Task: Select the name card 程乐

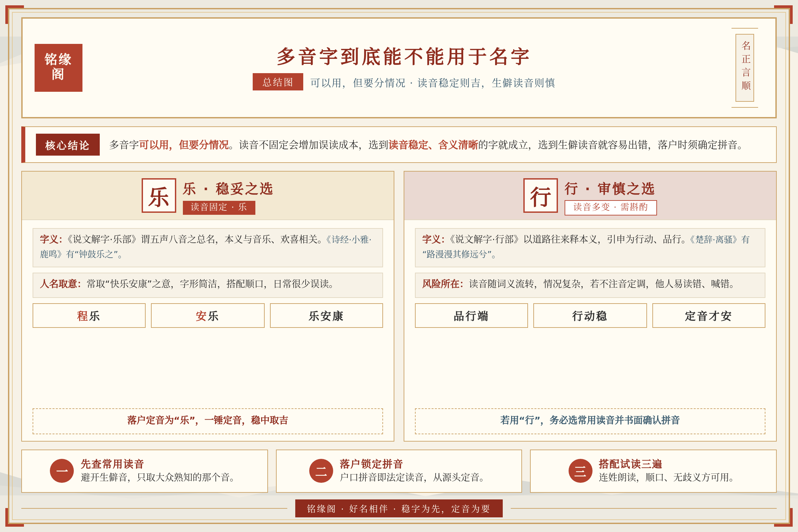Action: click(x=89, y=316)
